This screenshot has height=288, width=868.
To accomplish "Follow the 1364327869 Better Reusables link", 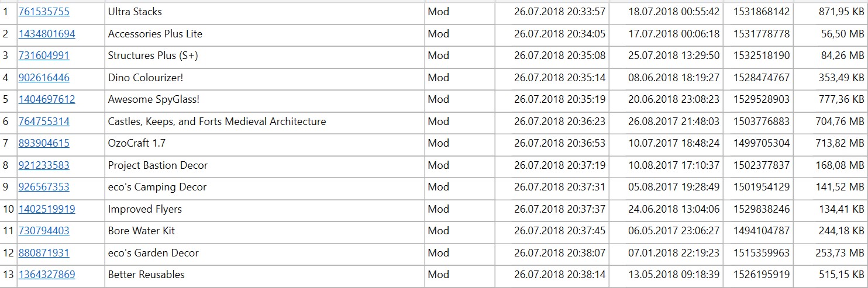I will 47,275.
